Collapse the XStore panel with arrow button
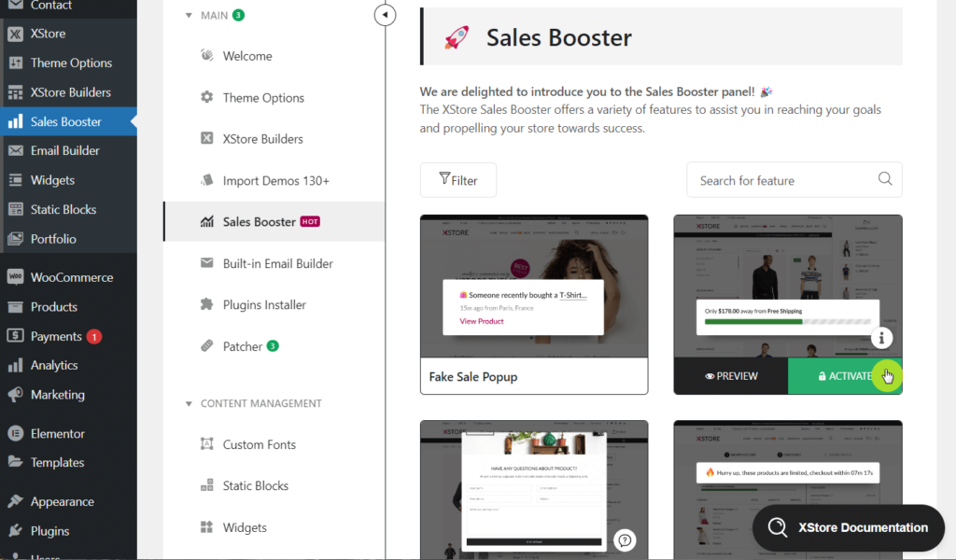This screenshot has height=560, width=956. click(x=385, y=15)
